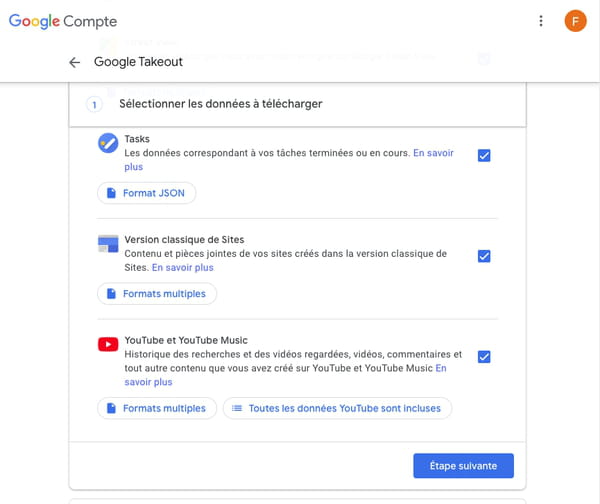The height and width of the screenshot is (504, 600).
Task: Uncheck the Version classique de Sites checkbox
Action: 484,256
